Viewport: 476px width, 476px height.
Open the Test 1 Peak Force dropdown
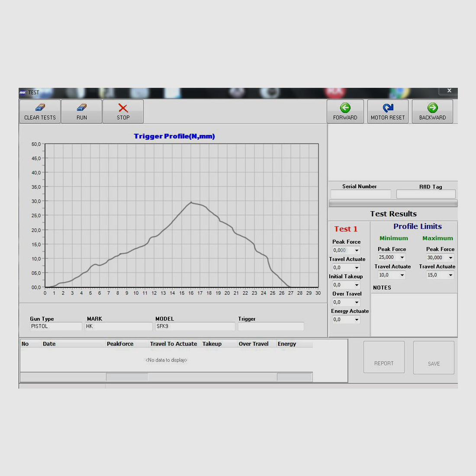[x=357, y=251]
